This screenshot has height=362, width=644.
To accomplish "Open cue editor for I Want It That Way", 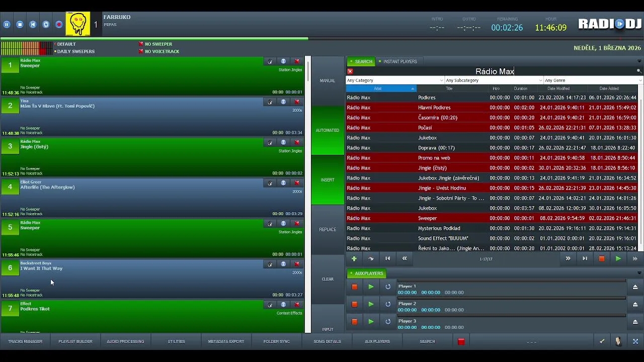I will point(270,264).
